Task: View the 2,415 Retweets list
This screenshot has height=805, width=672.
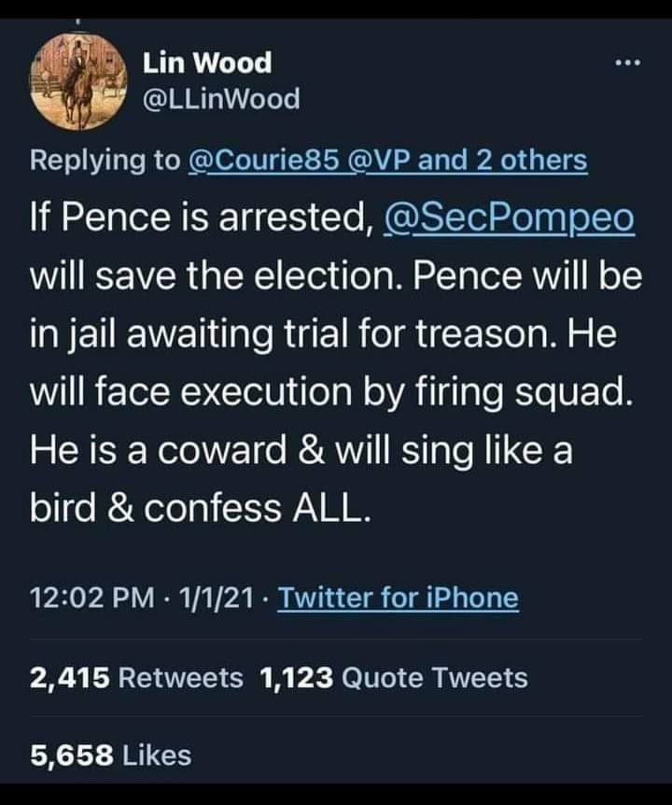Action: point(136,678)
